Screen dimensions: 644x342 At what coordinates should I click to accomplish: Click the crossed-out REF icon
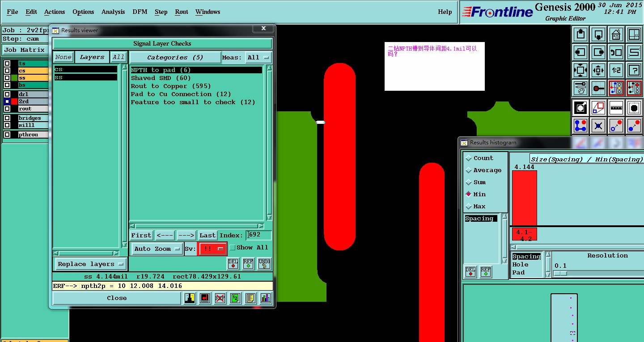click(x=220, y=298)
